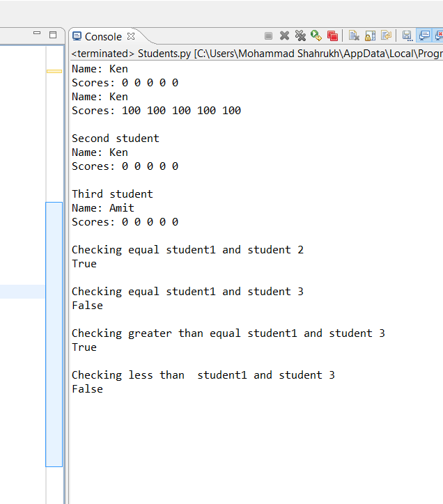Toggle Word Wrap in the console

(386, 36)
